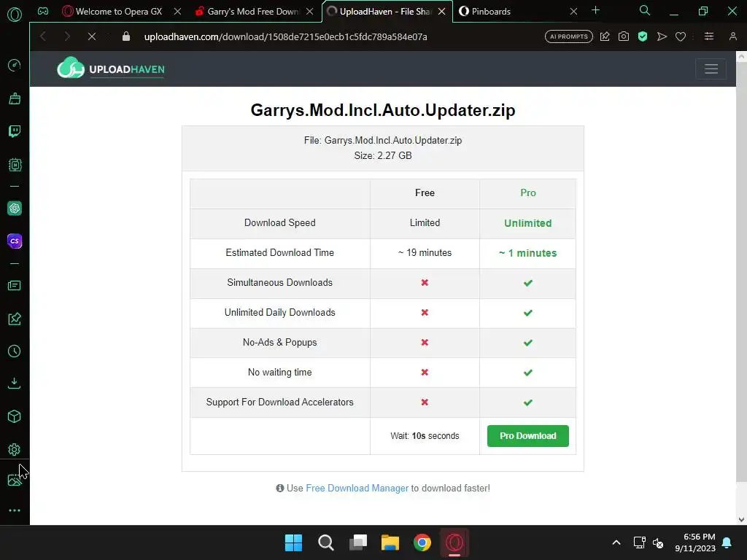Image resolution: width=747 pixels, height=560 pixels.
Task: Click the Wait 10s seconds countdown
Action: pos(425,436)
